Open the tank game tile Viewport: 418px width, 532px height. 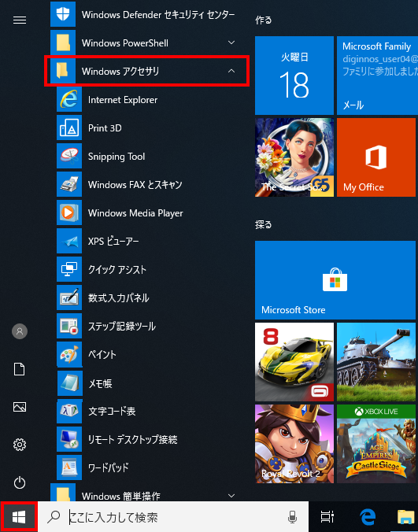(x=376, y=362)
